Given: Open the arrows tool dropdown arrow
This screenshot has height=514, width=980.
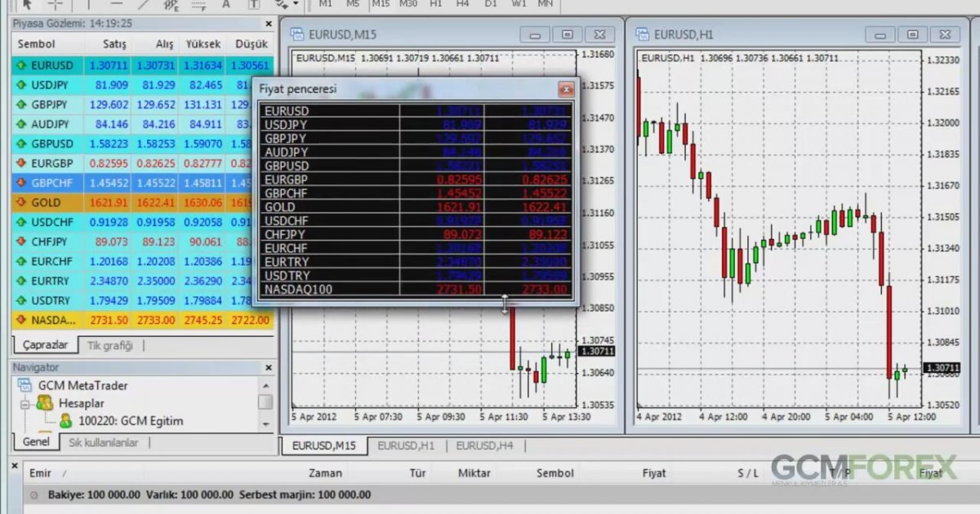Looking at the screenshot, I should [294, 4].
